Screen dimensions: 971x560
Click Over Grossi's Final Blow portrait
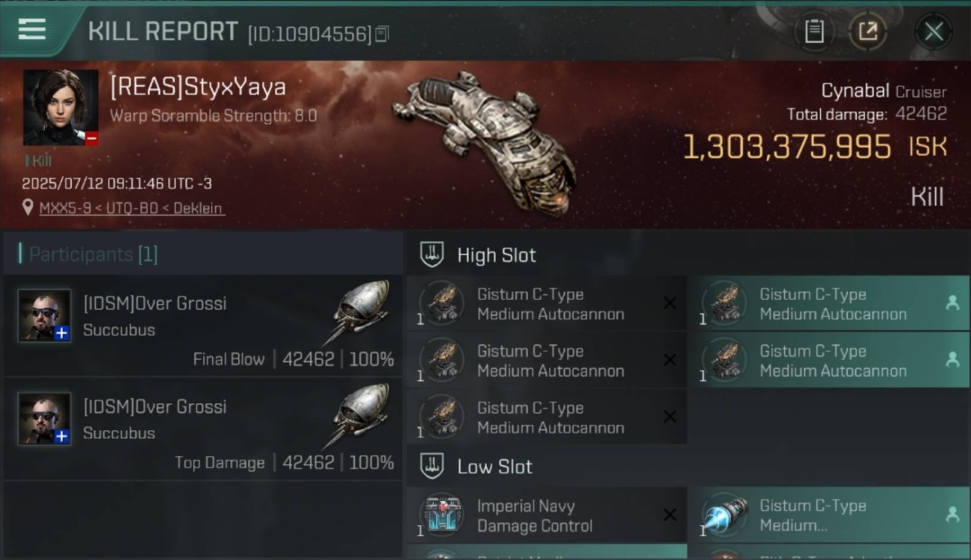tap(45, 315)
